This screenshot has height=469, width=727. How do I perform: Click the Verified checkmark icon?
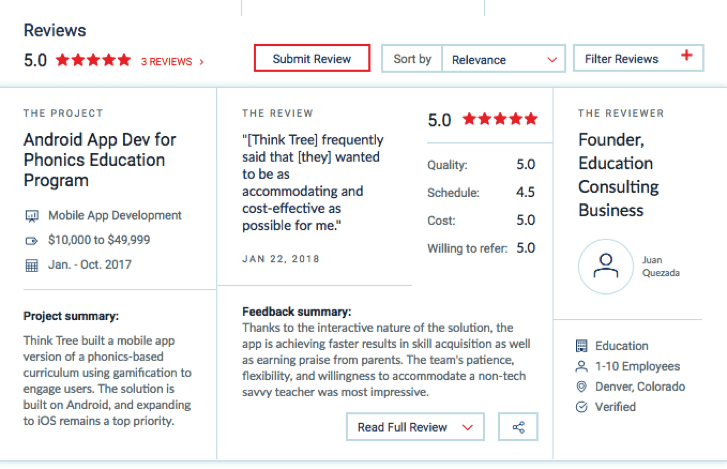click(582, 407)
